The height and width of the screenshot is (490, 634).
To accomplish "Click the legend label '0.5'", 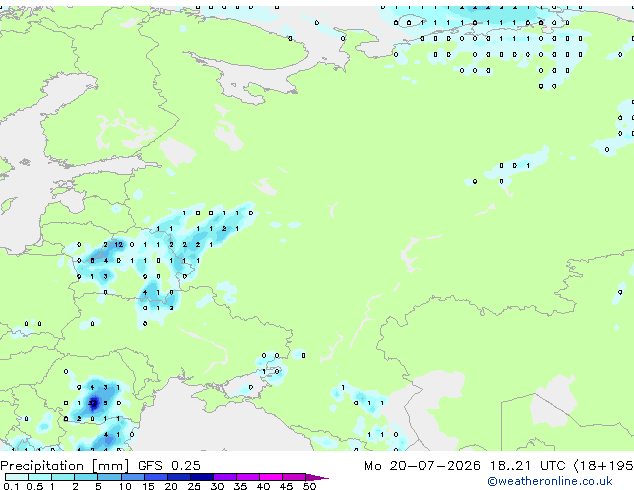I will point(35,486).
